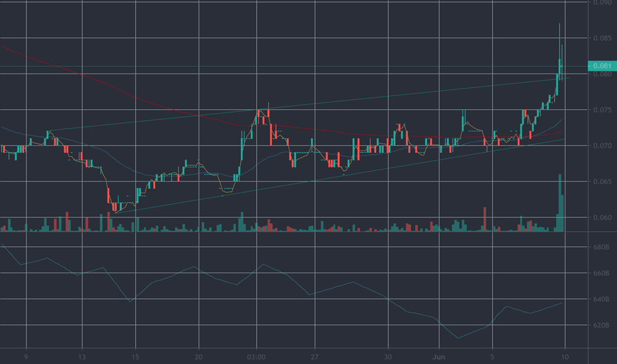Select the 0.085 price axis label

tap(602, 38)
